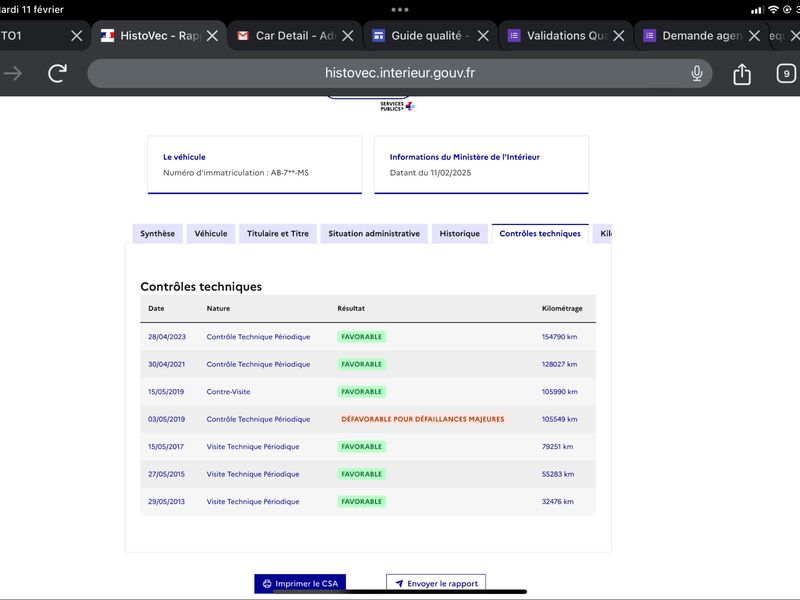Close the Demande agen tab
The height and width of the screenshot is (600, 800).
tap(754, 36)
